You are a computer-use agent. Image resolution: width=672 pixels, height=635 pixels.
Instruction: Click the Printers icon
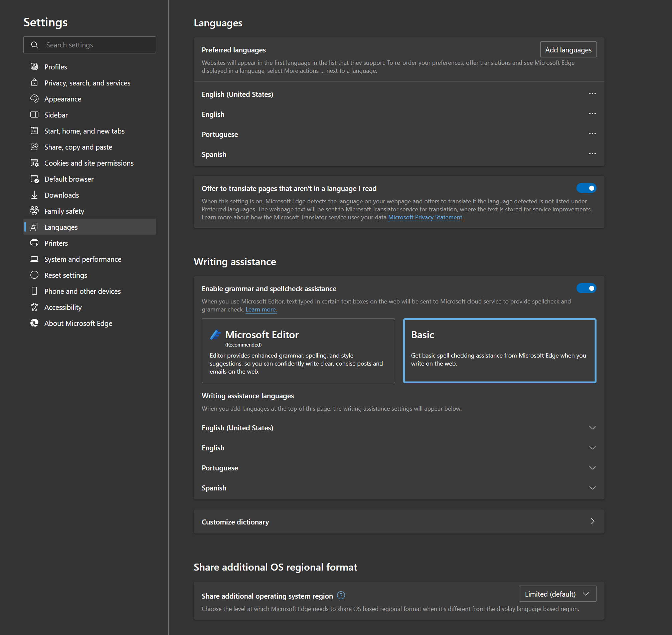pos(34,243)
